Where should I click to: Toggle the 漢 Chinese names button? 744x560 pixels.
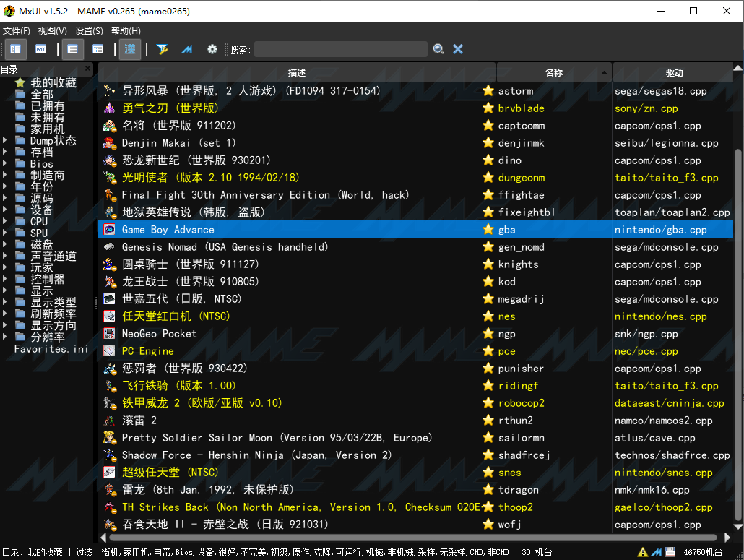pyautogui.click(x=129, y=49)
